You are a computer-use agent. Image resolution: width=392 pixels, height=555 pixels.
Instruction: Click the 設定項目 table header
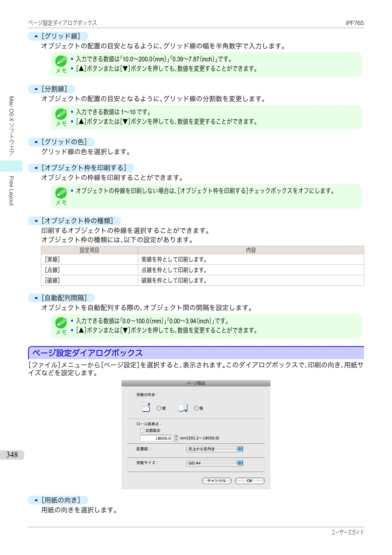(90, 250)
